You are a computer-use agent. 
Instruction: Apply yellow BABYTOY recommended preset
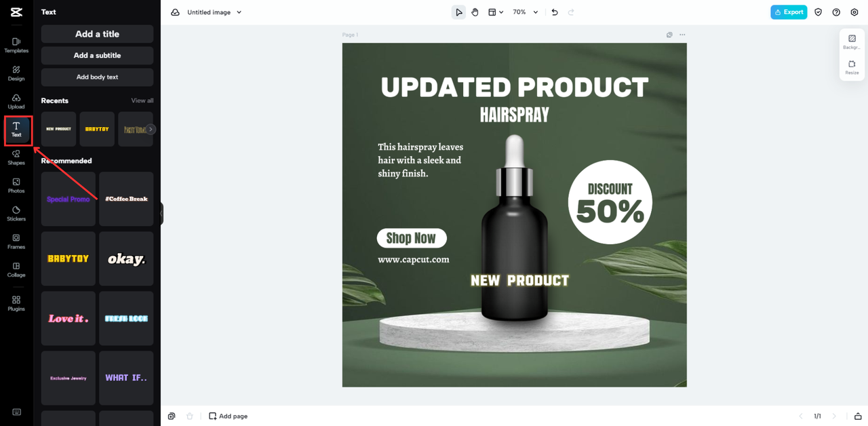pyautogui.click(x=68, y=258)
